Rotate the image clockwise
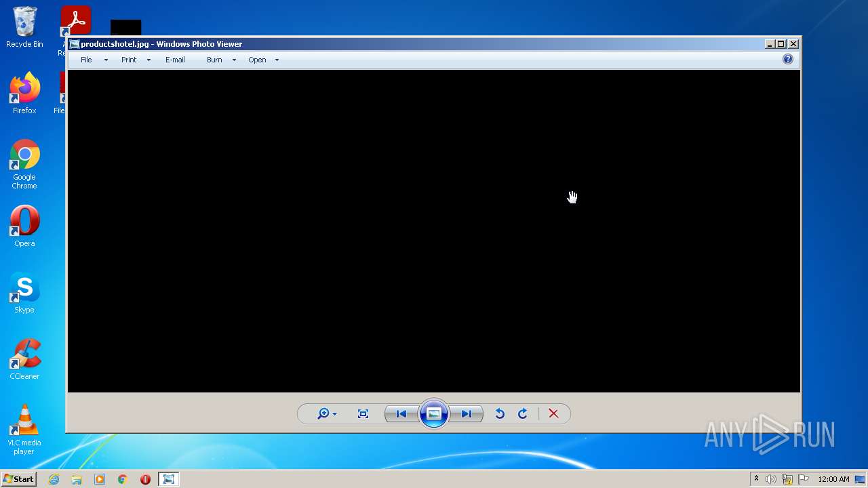This screenshot has height=488, width=868. click(x=523, y=413)
